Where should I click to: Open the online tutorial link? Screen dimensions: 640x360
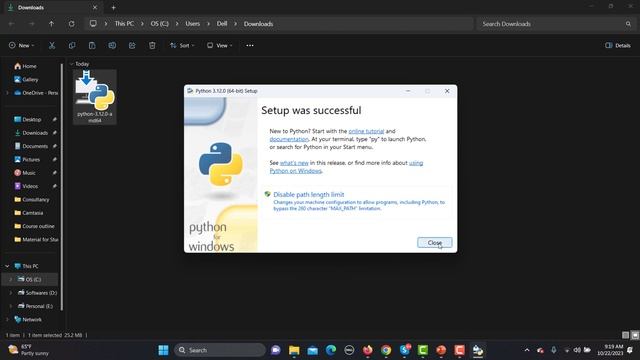(x=366, y=131)
